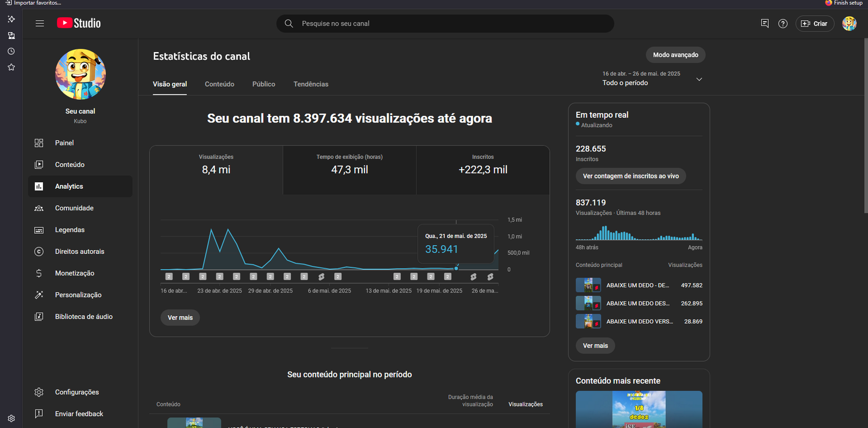
Task: Click the page vertical scrollbar
Action: (x=865, y=125)
